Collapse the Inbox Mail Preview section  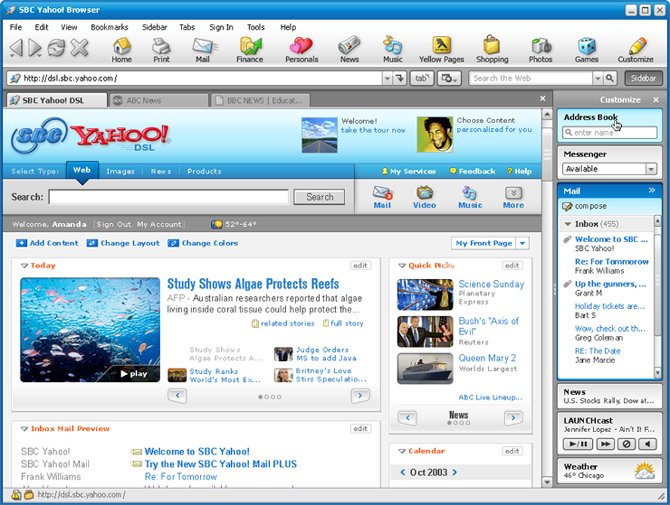24,429
